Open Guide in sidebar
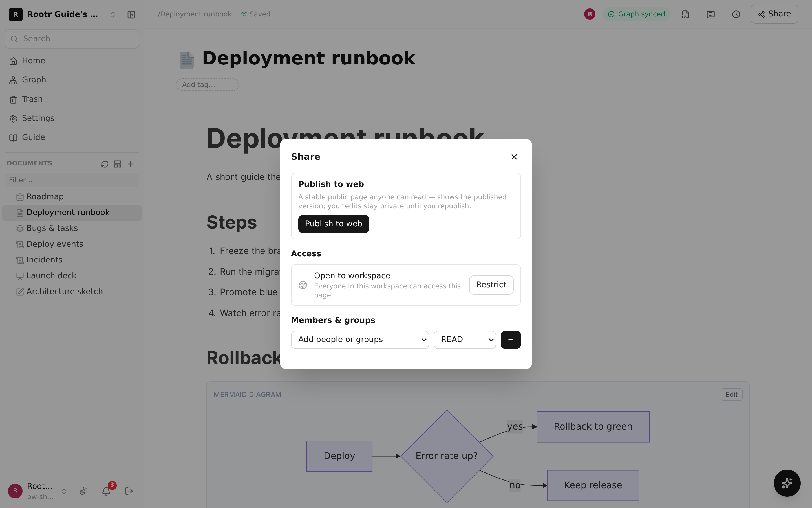 tap(72, 137)
